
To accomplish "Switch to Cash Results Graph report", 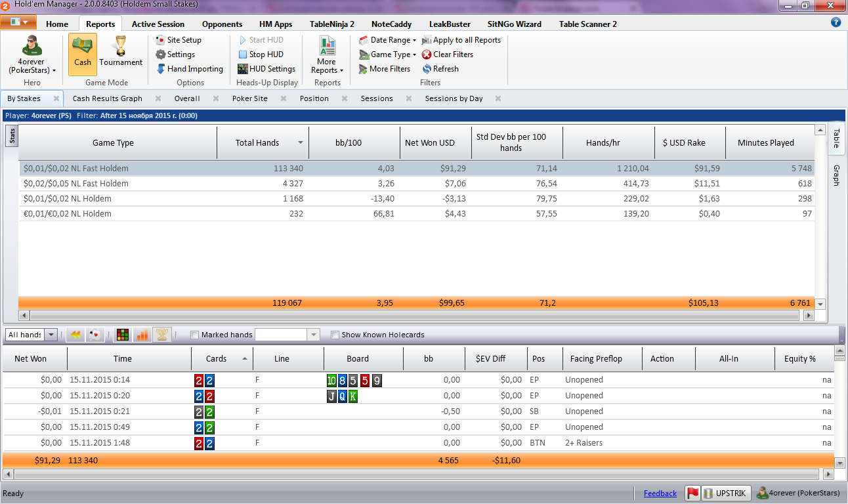I will (x=108, y=98).
